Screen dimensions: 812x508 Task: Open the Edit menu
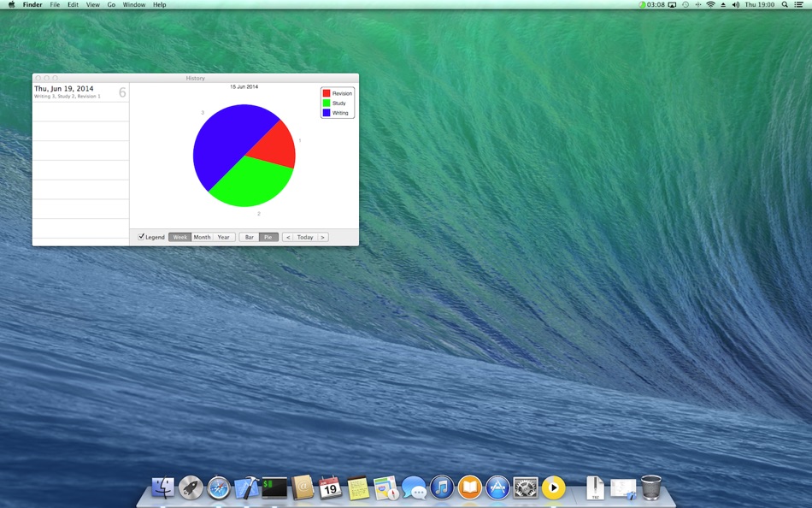click(x=73, y=4)
